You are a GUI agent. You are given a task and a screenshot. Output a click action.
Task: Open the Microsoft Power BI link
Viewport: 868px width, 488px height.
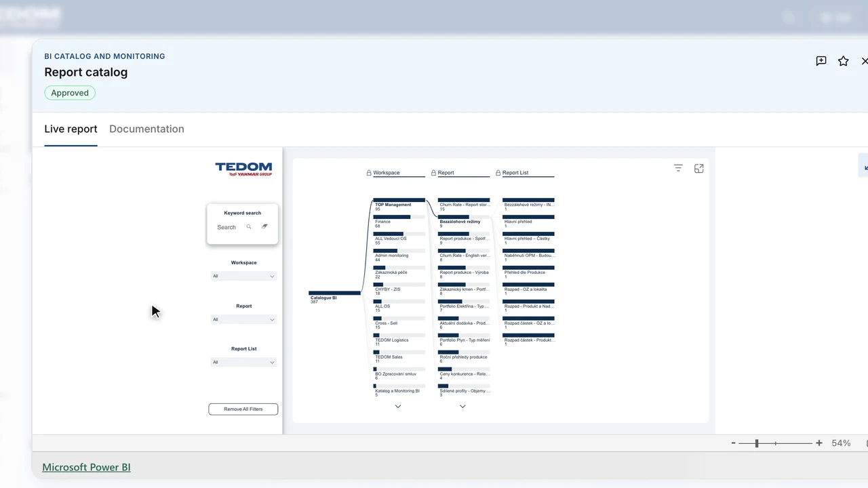click(x=86, y=467)
